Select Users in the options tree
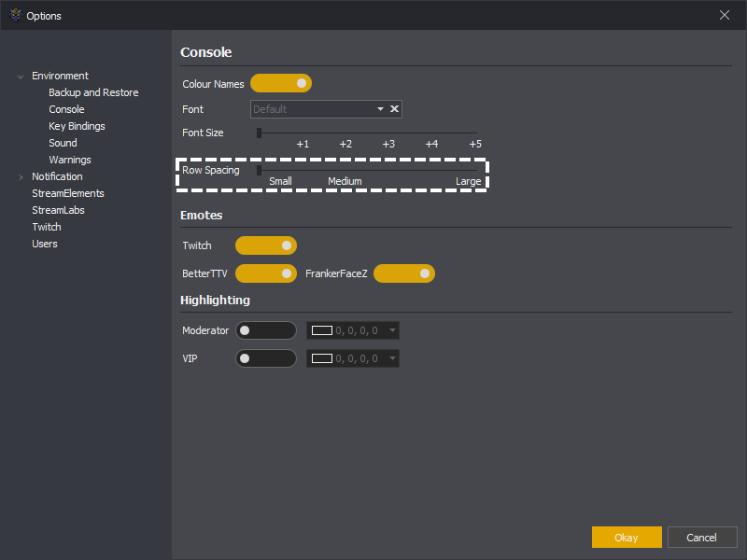This screenshot has height=560, width=747. click(x=45, y=244)
